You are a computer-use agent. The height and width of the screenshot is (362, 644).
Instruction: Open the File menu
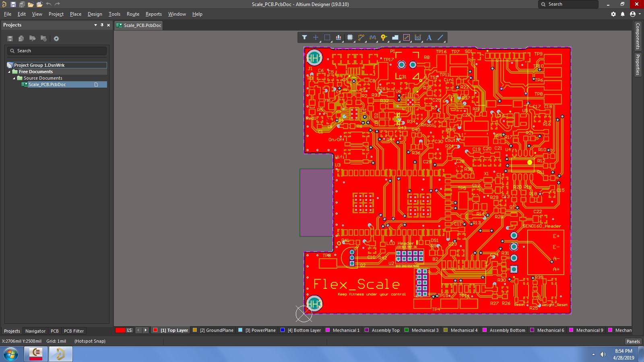(8, 14)
